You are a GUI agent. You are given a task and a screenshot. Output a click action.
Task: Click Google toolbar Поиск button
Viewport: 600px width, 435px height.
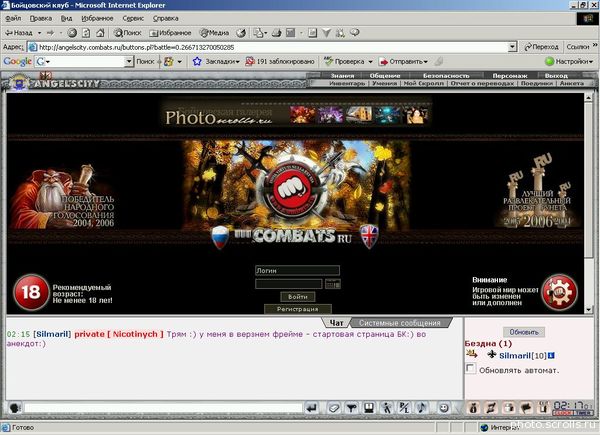145,61
